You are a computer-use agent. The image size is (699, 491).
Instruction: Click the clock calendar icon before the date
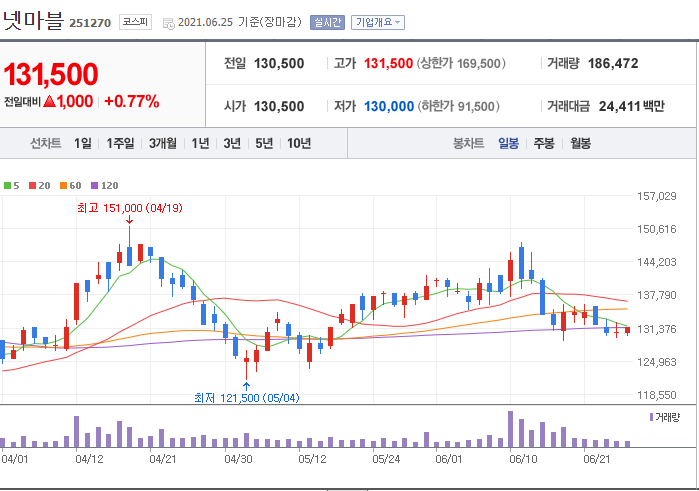tap(169, 23)
